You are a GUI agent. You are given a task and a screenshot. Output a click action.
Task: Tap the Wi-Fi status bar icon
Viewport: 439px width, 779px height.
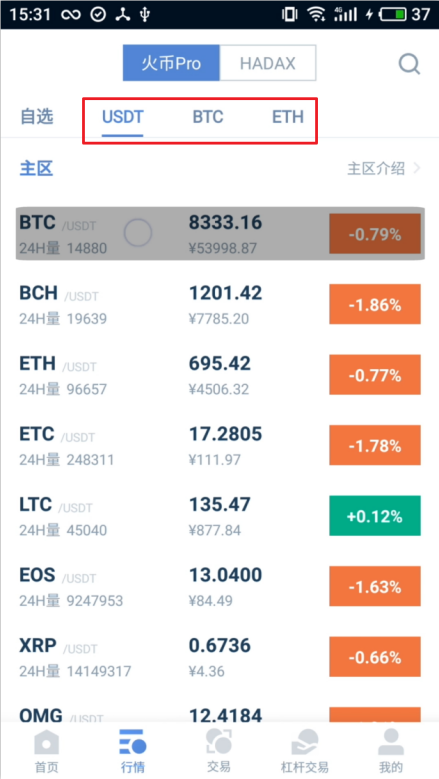click(316, 14)
